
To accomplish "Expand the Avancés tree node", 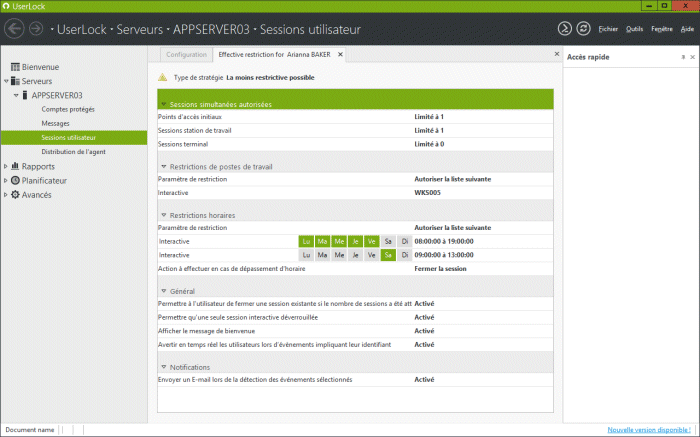I will (x=6, y=195).
